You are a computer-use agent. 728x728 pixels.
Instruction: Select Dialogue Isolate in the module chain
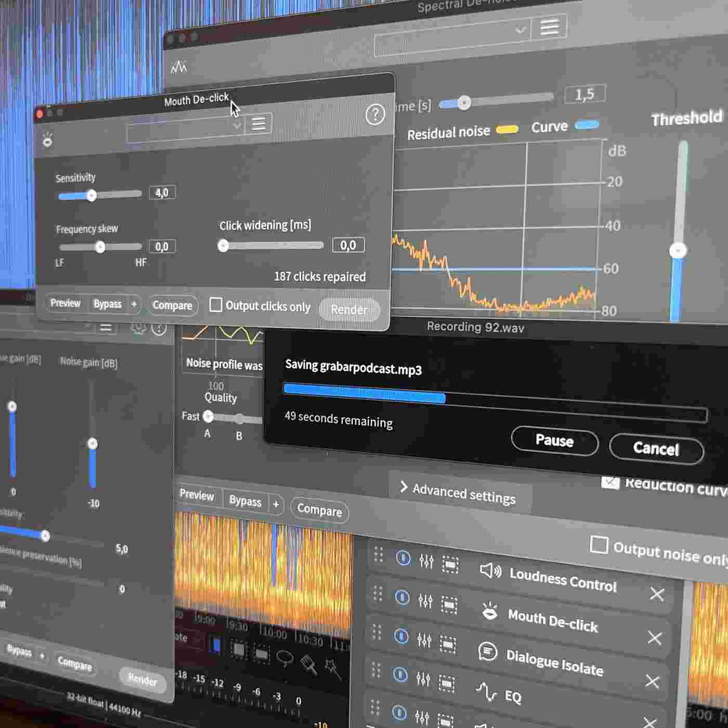554,662
